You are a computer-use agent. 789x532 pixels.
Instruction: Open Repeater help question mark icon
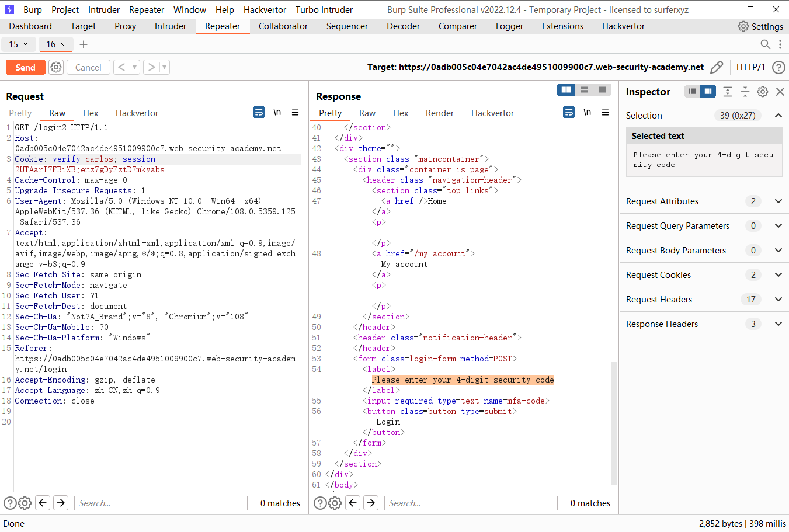(x=778, y=67)
